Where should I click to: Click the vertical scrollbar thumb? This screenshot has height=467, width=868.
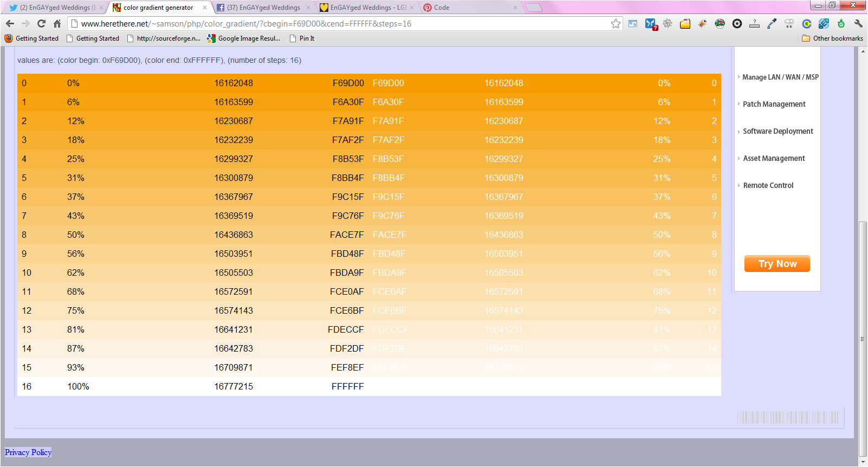point(863,339)
